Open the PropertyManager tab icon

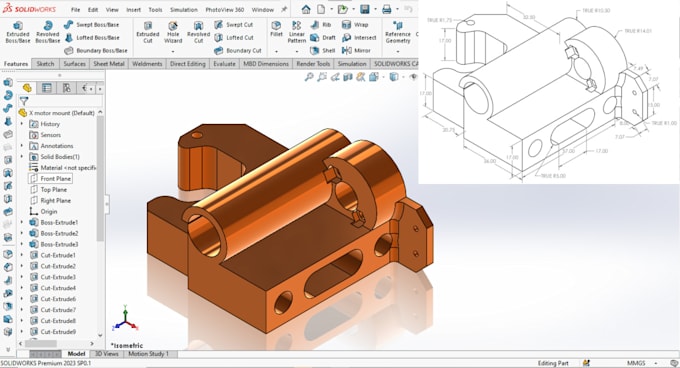(x=46, y=88)
